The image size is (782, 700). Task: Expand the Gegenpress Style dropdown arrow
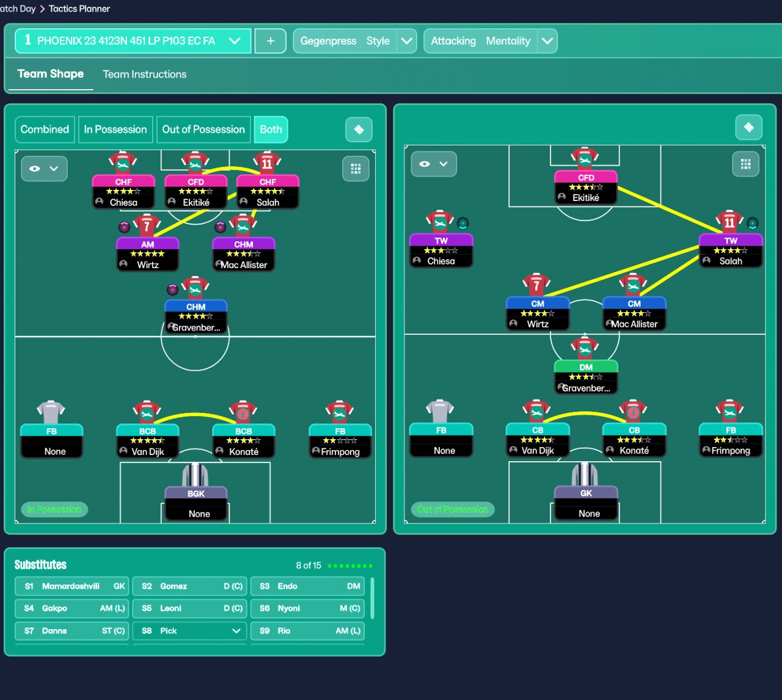pos(407,41)
